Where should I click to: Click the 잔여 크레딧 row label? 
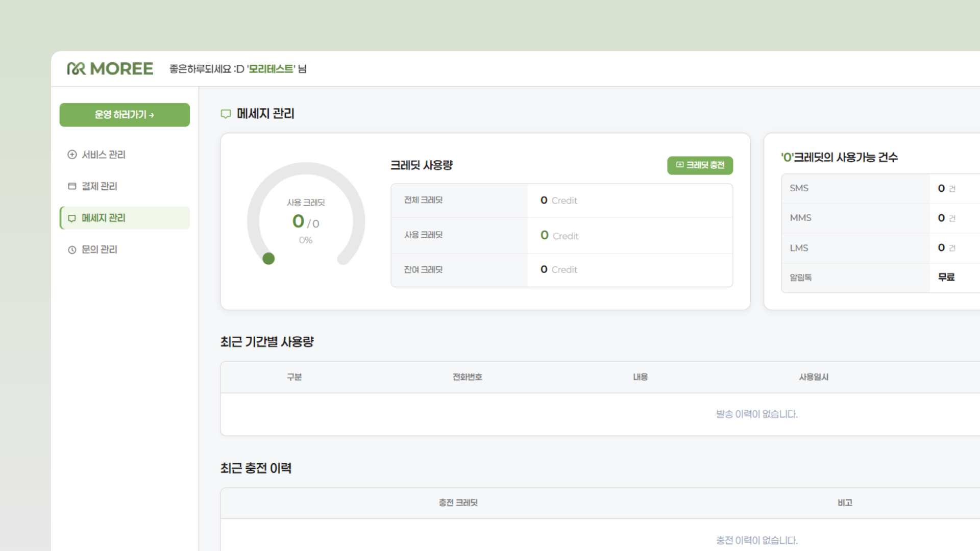pyautogui.click(x=423, y=269)
